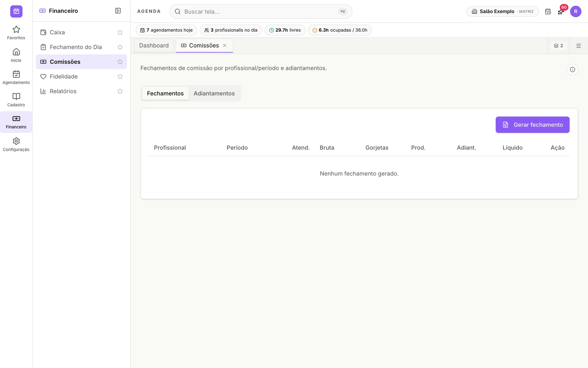Open Fidelidade menu item

pyautogui.click(x=81, y=76)
